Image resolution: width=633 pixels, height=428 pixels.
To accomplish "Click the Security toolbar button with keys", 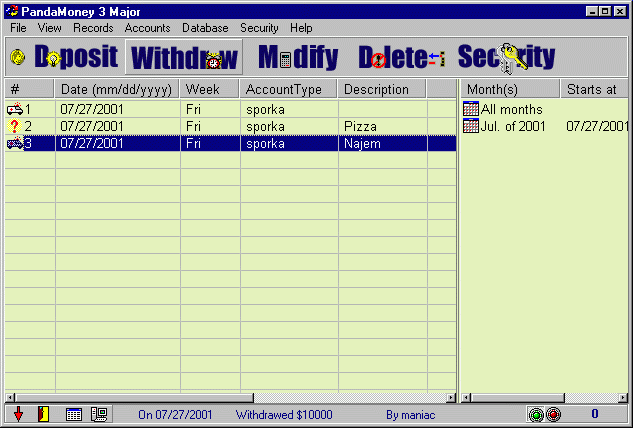I will click(x=507, y=57).
